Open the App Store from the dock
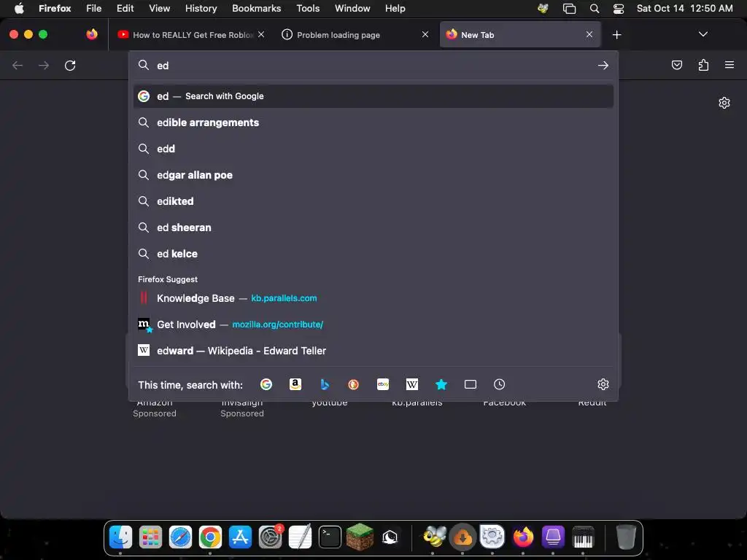This screenshot has height=560, width=747. coord(240,537)
